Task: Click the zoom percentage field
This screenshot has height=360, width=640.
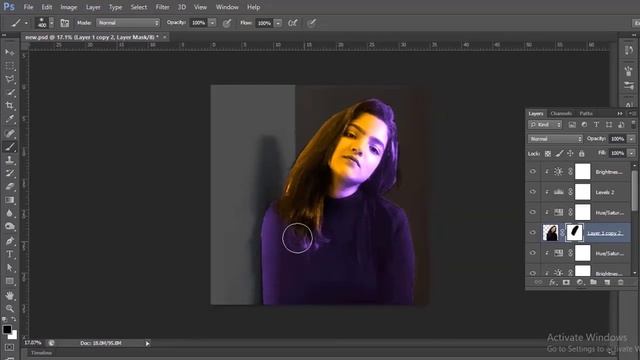Action: pyautogui.click(x=33, y=343)
